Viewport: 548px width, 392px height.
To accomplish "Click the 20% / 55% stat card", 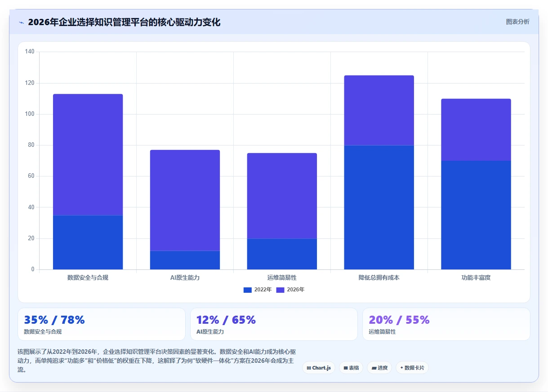I will tap(446, 324).
